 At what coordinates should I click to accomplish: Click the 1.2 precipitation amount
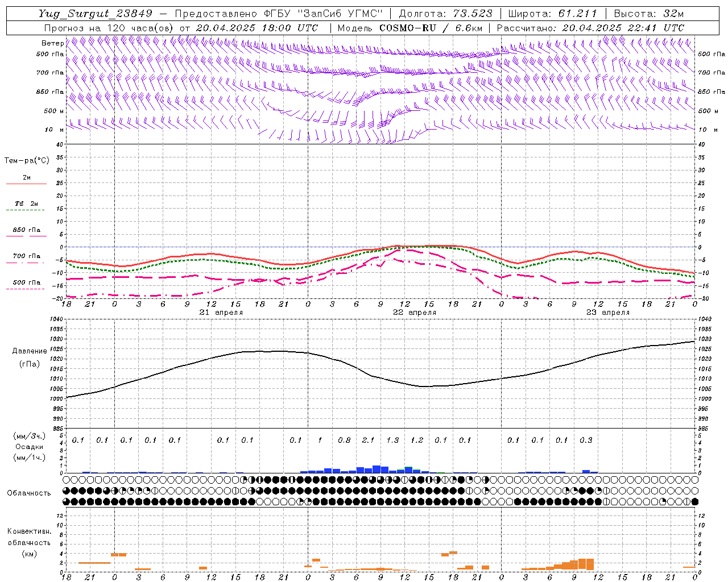(x=417, y=440)
